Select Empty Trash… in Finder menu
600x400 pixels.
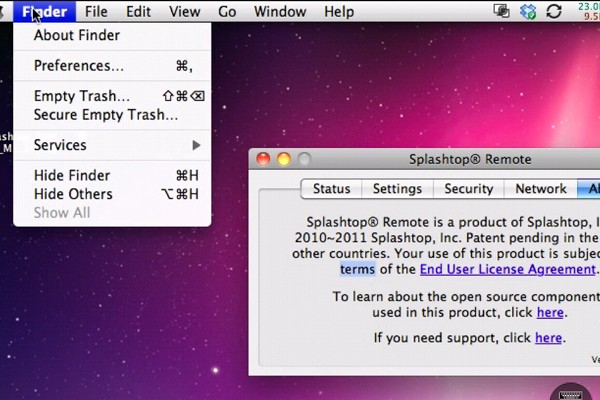pyautogui.click(x=82, y=96)
